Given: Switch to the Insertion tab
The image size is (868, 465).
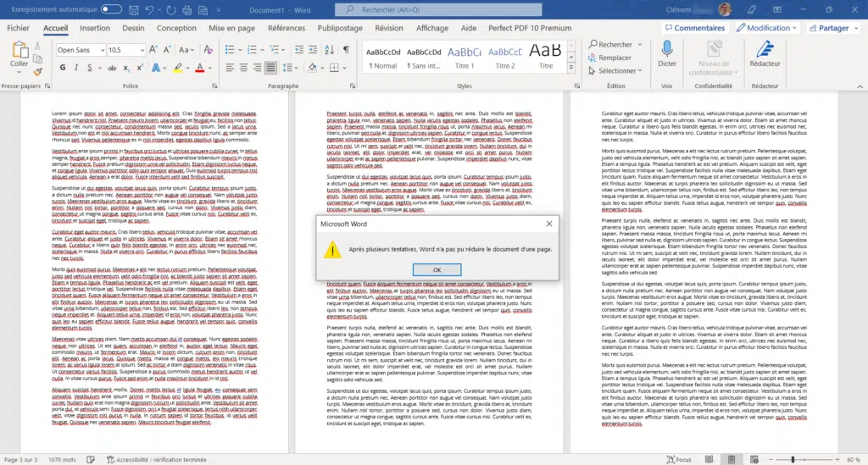Looking at the screenshot, I should pyautogui.click(x=95, y=28).
